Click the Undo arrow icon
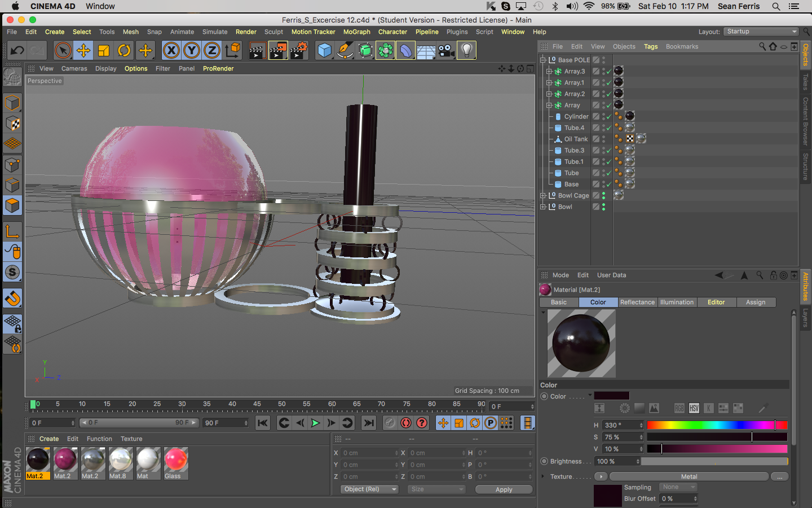The width and height of the screenshot is (812, 508). pos(17,51)
